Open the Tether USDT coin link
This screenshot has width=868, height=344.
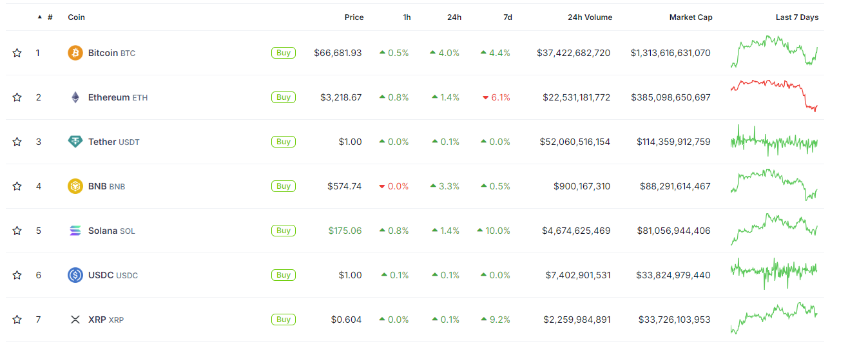pyautogui.click(x=113, y=142)
